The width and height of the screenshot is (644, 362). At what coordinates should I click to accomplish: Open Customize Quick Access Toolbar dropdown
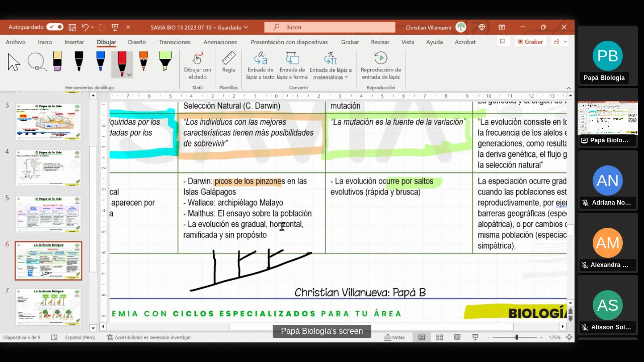128,27
